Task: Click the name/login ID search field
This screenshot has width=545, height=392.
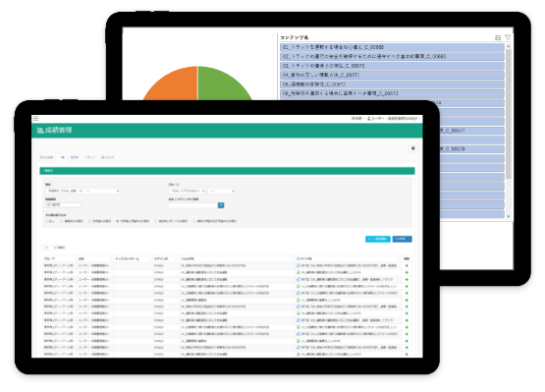Action: coord(193,205)
